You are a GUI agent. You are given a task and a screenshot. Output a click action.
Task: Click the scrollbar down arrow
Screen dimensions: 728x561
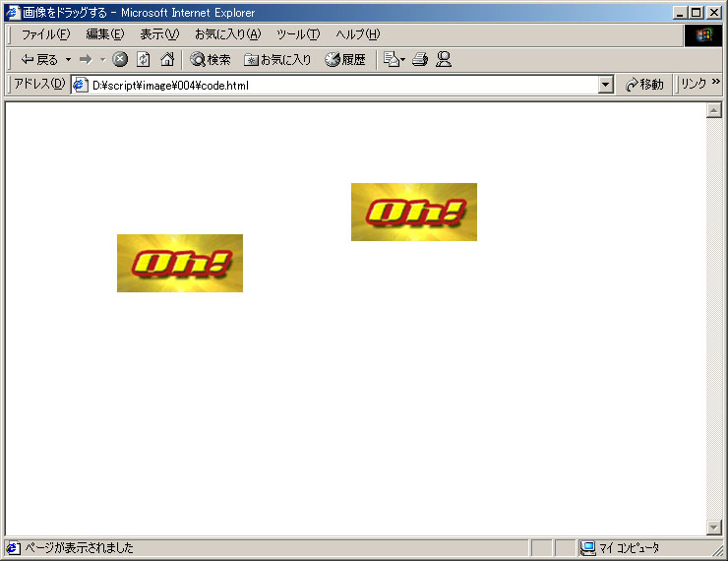(713, 527)
